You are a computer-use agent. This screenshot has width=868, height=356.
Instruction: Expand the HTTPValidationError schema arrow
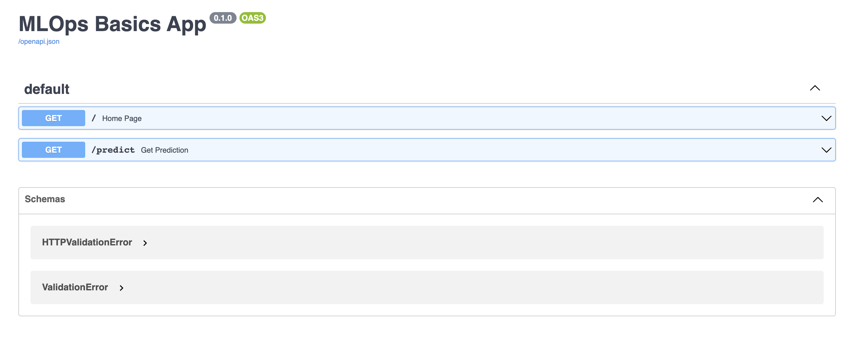pyautogui.click(x=145, y=243)
